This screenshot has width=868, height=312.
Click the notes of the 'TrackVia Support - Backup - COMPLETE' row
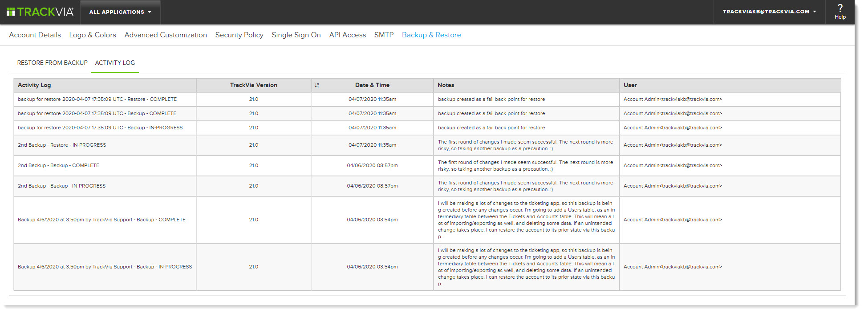pos(526,220)
